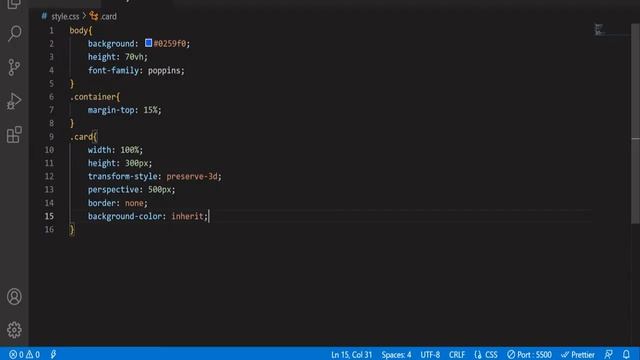Click line number 9 in the gutter

coord(51,137)
